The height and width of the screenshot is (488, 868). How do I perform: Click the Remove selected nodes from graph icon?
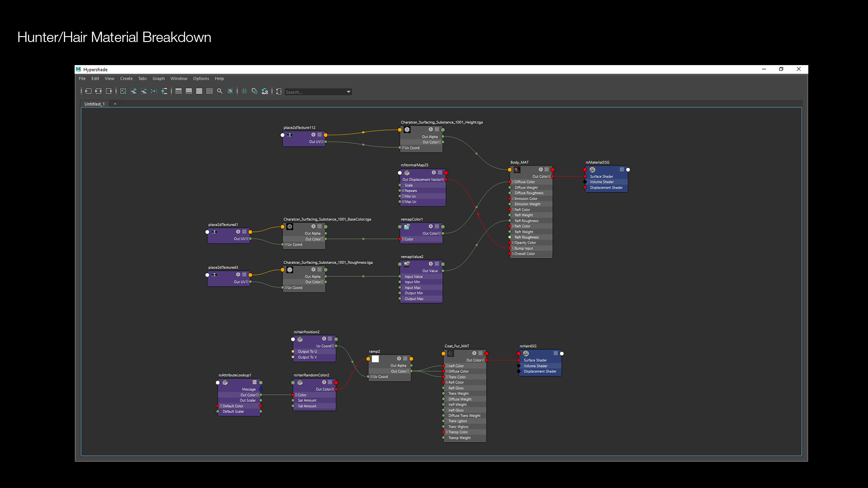click(144, 91)
